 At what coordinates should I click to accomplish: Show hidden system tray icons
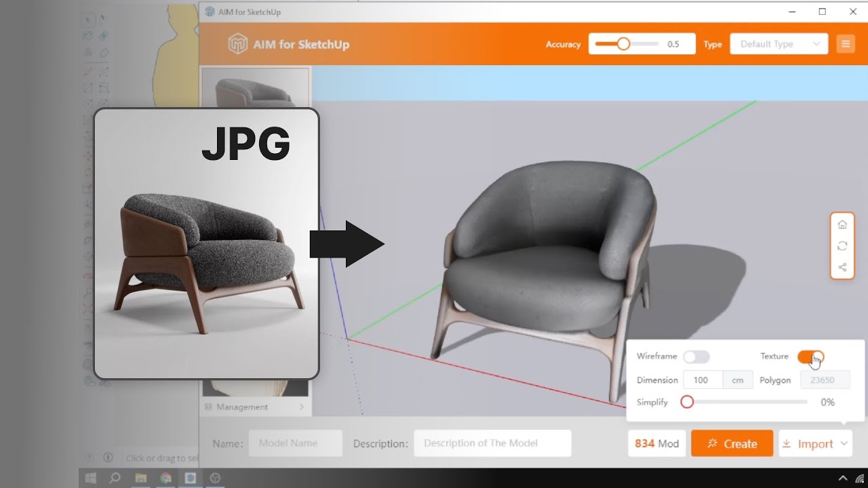[x=843, y=479]
